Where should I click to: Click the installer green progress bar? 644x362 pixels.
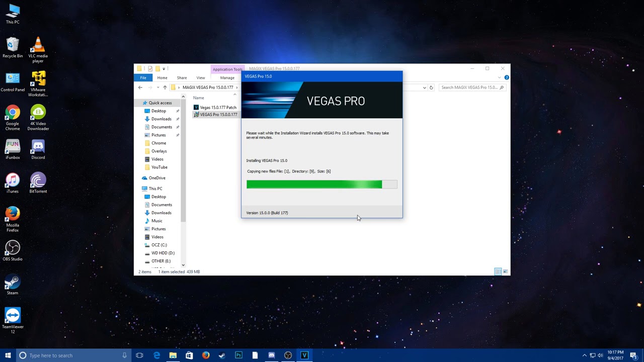coord(322,185)
